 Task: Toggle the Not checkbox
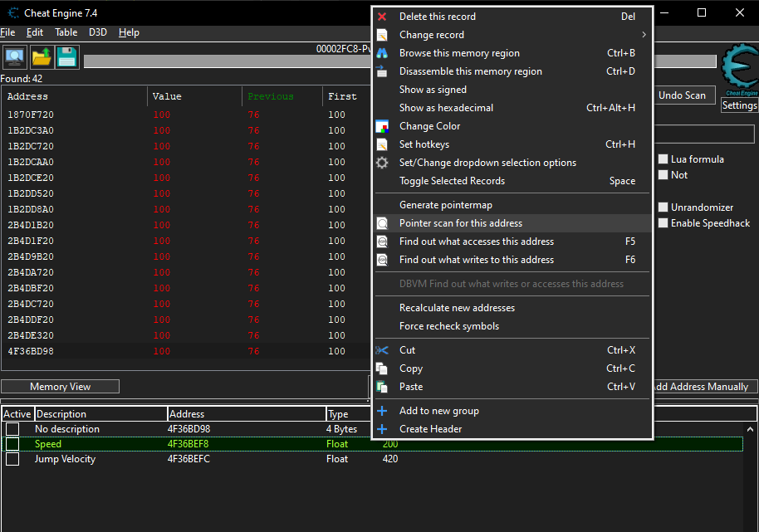click(x=664, y=175)
